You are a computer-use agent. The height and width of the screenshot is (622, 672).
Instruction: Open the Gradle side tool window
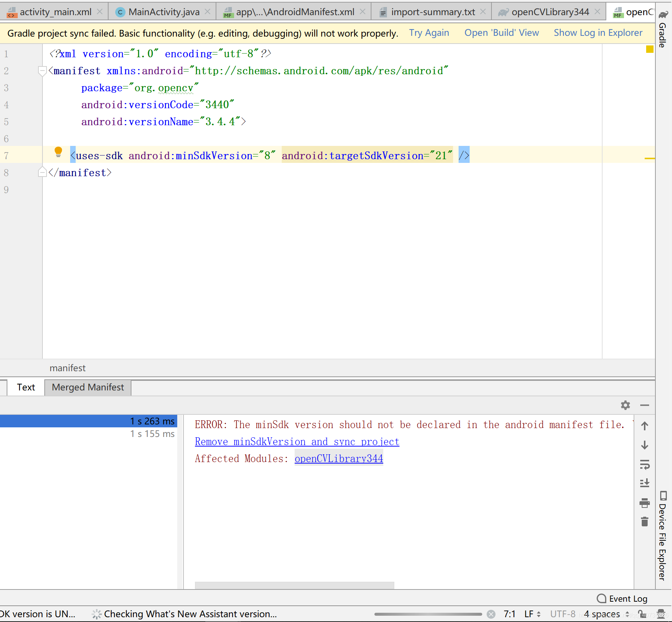[x=663, y=30]
